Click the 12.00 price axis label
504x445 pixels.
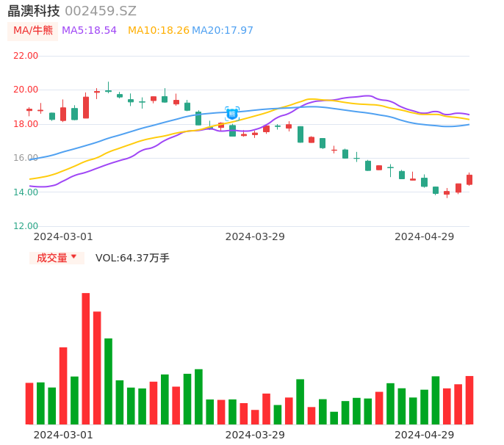coord(26,226)
